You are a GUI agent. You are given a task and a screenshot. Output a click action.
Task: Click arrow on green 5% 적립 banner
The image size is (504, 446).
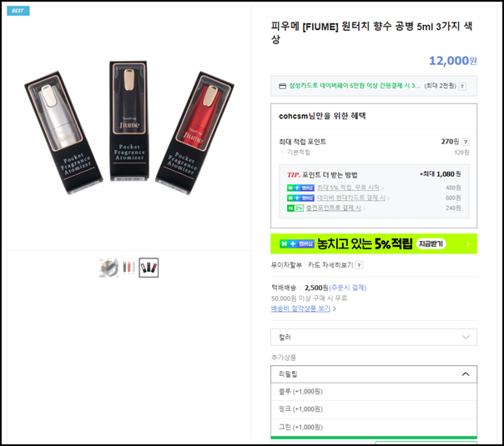pos(467,244)
